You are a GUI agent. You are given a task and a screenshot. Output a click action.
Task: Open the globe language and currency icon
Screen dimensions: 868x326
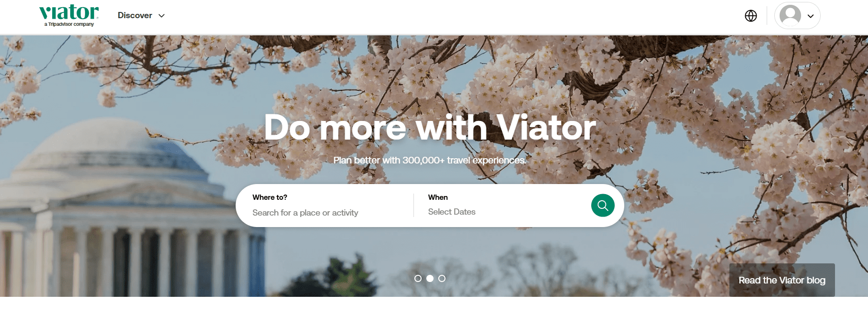coord(751,16)
